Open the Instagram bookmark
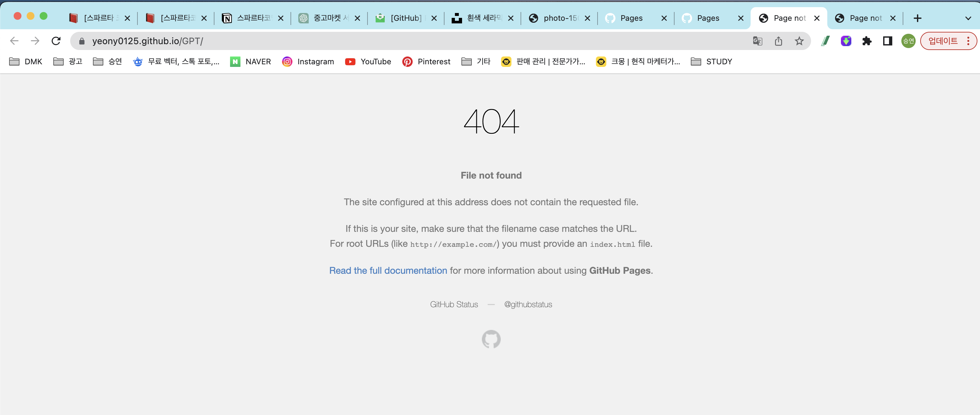This screenshot has width=980, height=415. click(x=308, y=62)
